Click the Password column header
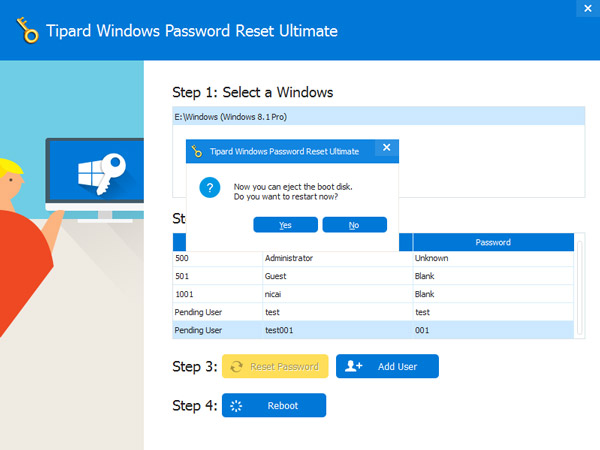This screenshot has width=600, height=450. [493, 242]
